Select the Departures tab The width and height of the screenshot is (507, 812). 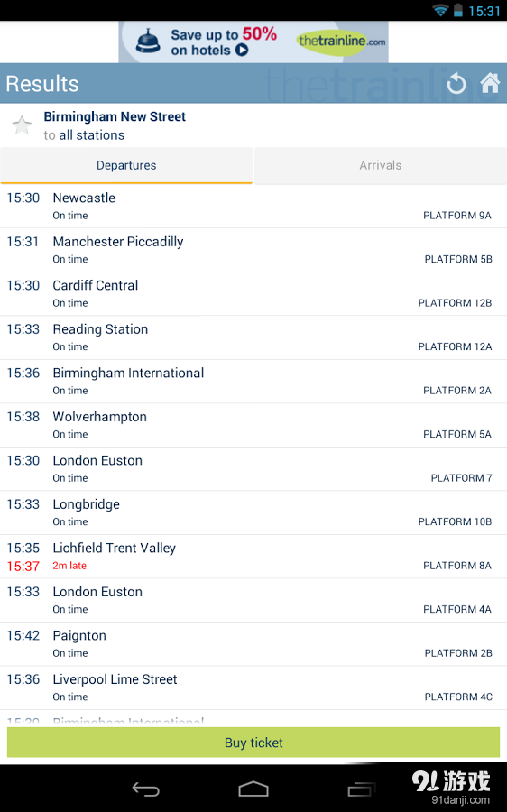click(x=126, y=165)
